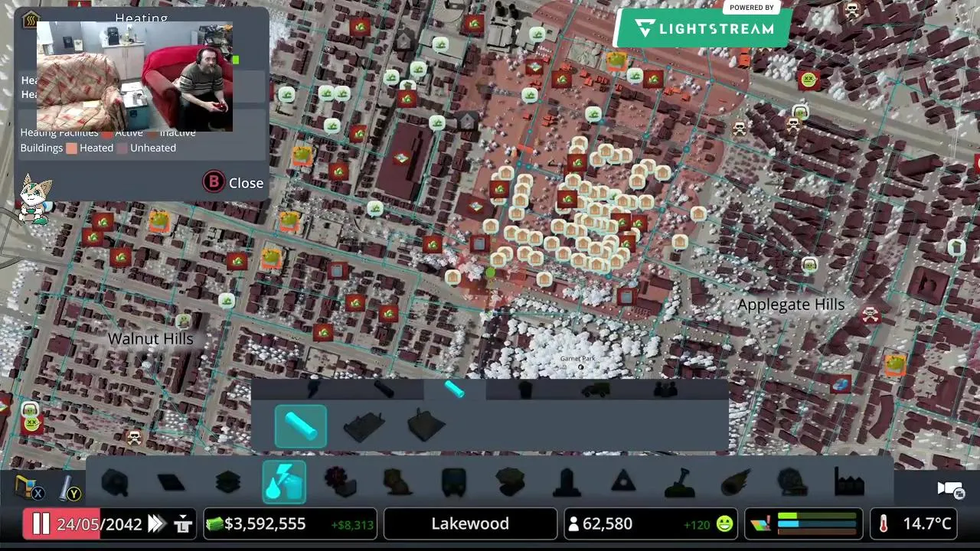Click the zone demand colored tiles icon
The height and width of the screenshot is (551, 980).
(x=762, y=524)
